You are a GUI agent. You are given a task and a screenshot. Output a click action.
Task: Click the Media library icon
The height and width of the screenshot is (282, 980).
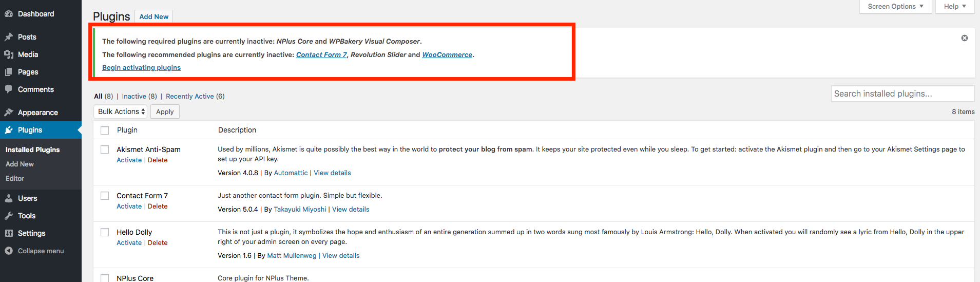pyautogui.click(x=9, y=54)
